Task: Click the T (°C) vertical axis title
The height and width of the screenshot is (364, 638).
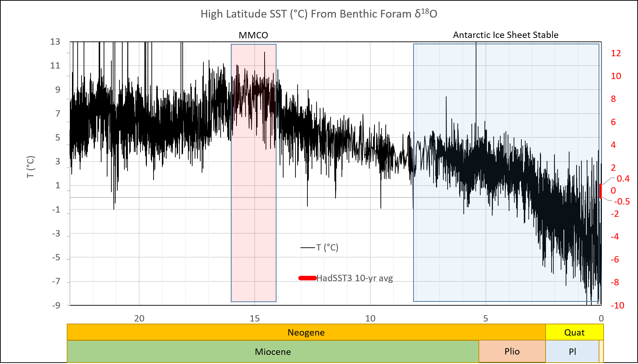Action: tap(31, 167)
